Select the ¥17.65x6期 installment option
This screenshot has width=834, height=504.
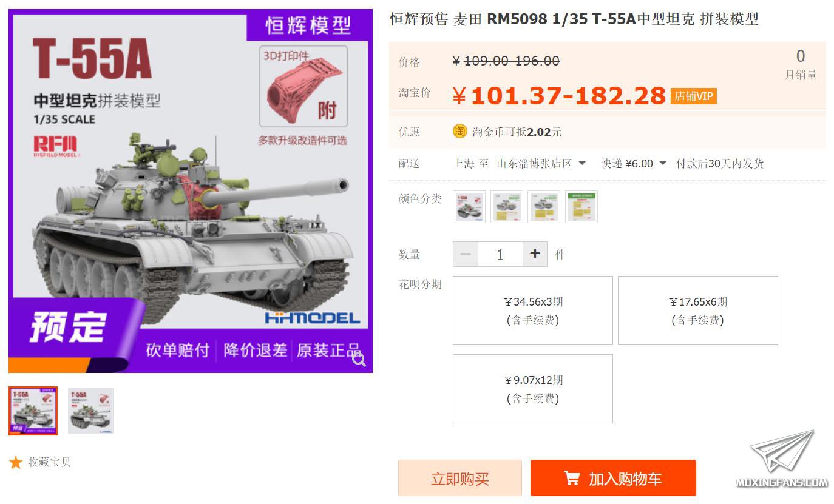(x=698, y=311)
